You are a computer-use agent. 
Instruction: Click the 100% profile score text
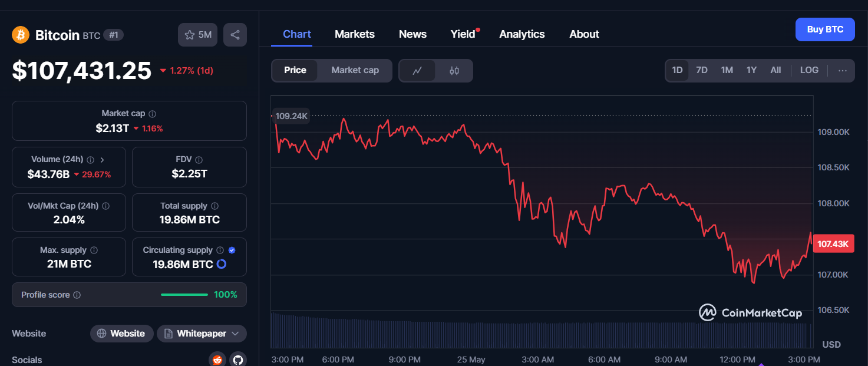226,295
